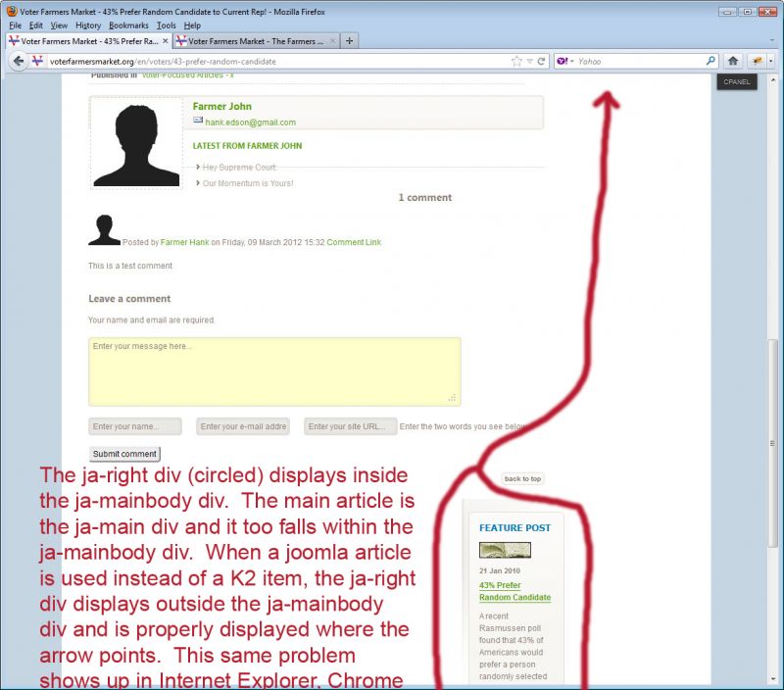784x690 pixels.
Task: Open the Comment Link
Action: click(x=354, y=242)
